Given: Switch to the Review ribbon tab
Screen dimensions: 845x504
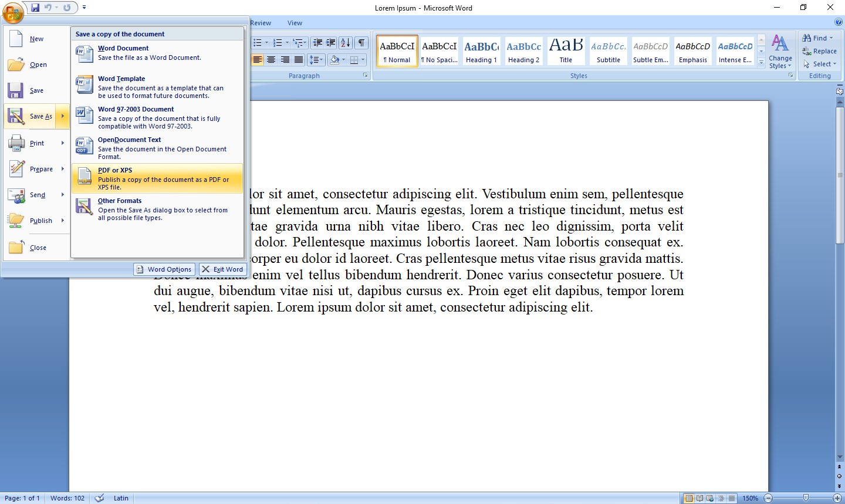Looking at the screenshot, I should [261, 23].
